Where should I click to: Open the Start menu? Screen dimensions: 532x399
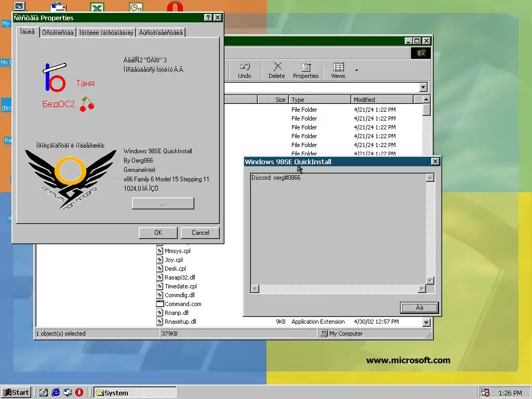(16, 393)
